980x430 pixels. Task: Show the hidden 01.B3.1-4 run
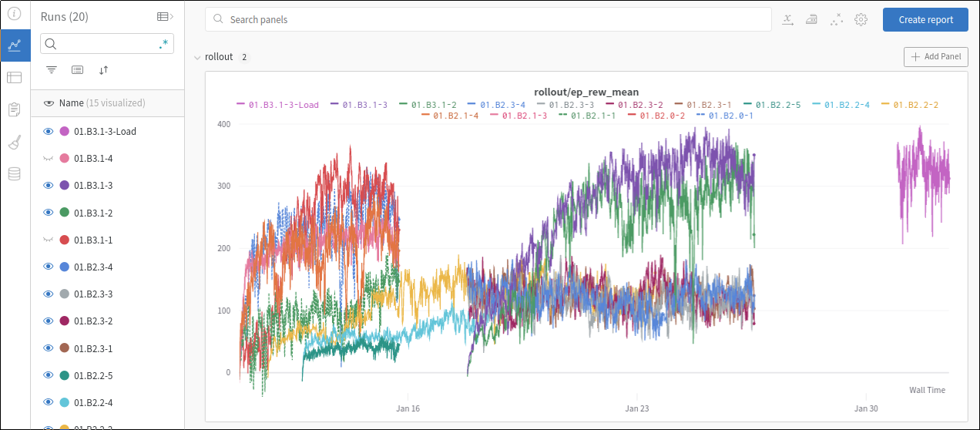pyautogui.click(x=48, y=159)
